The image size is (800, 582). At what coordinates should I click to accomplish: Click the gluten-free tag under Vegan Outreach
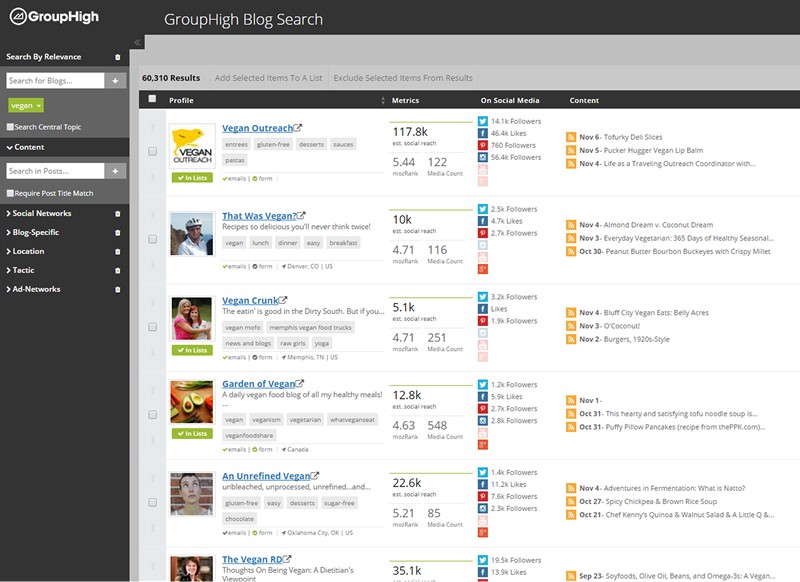click(x=273, y=144)
